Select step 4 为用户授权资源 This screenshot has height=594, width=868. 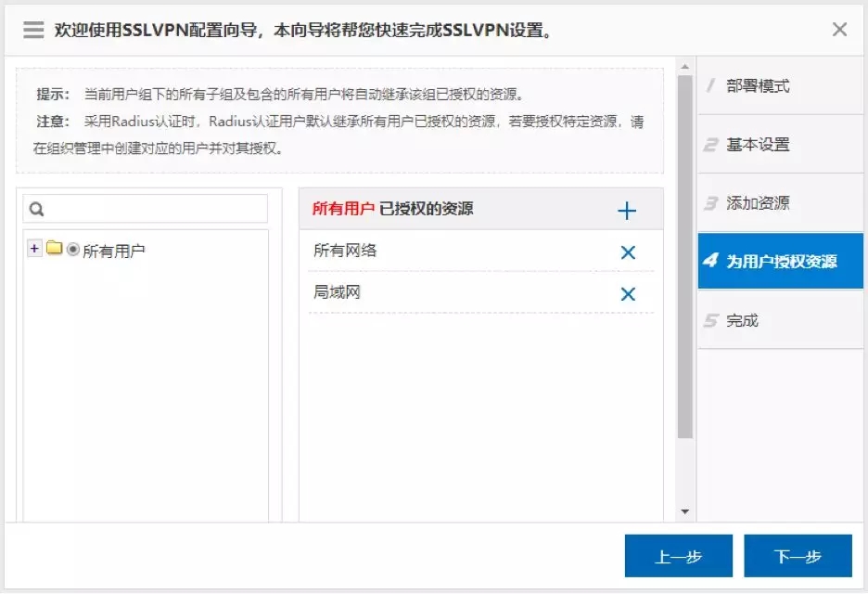pos(780,262)
